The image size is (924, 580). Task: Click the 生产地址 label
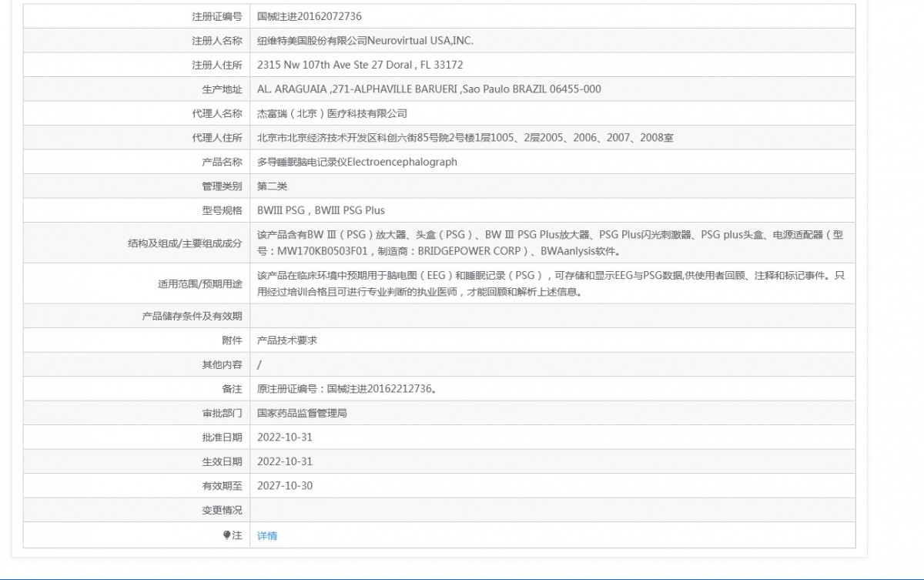(222, 89)
